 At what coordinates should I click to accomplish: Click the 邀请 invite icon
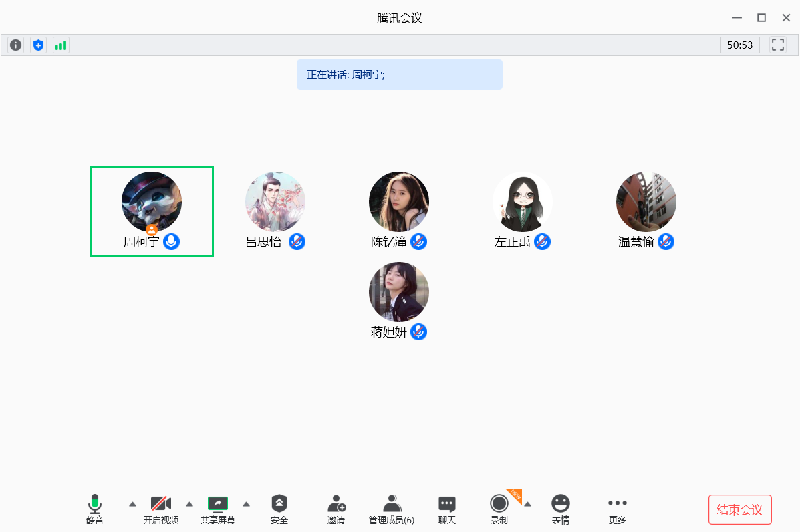pyautogui.click(x=336, y=509)
